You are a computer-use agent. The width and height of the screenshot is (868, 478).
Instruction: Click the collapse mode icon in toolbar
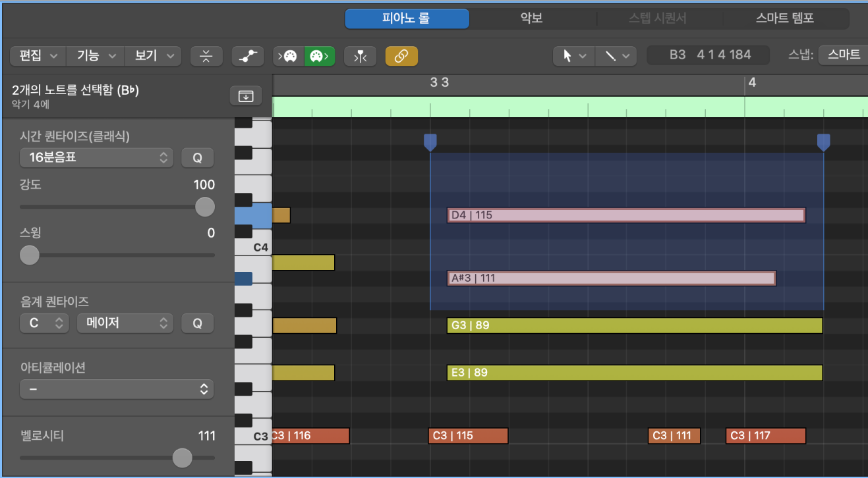(206, 56)
